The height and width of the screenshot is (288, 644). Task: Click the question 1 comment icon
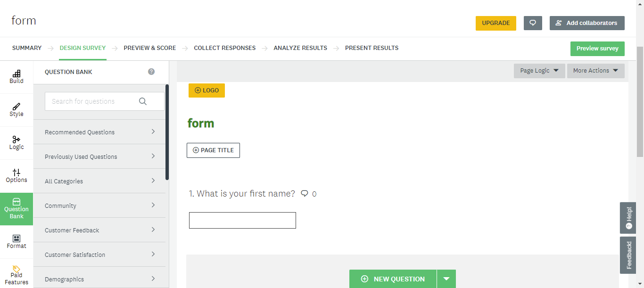[x=305, y=193]
